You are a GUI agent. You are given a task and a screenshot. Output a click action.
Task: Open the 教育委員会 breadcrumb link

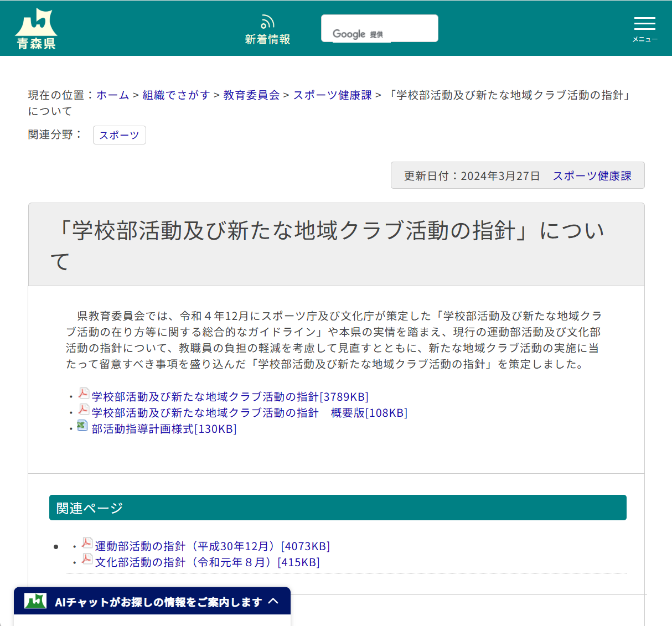(x=250, y=95)
